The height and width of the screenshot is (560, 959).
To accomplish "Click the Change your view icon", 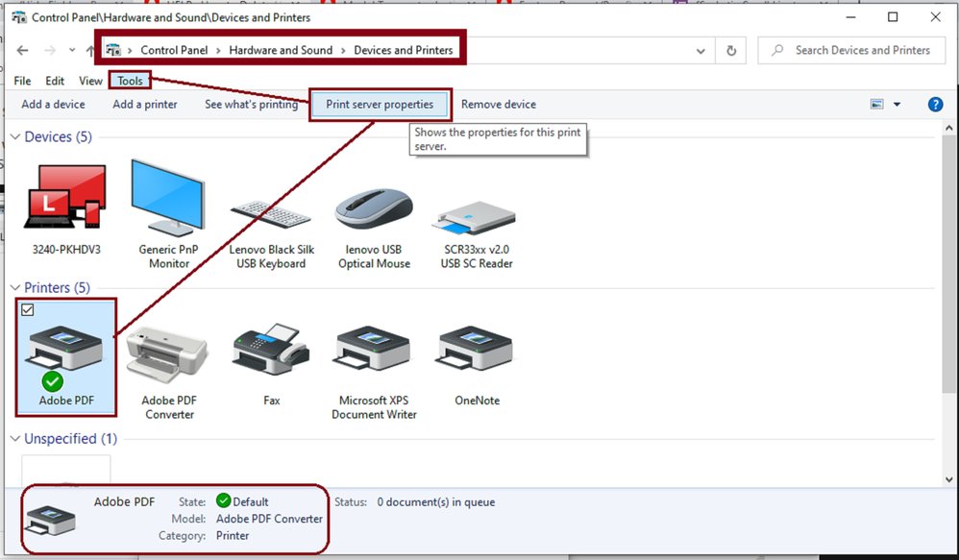I will pos(877,105).
